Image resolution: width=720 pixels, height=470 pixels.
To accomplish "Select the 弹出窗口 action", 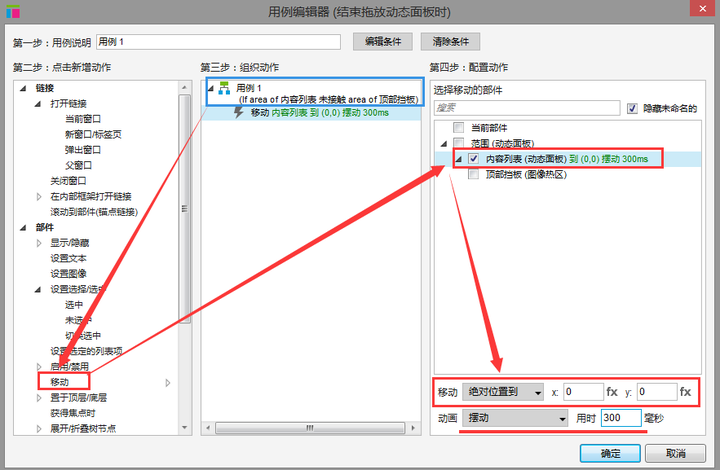I will [x=83, y=150].
